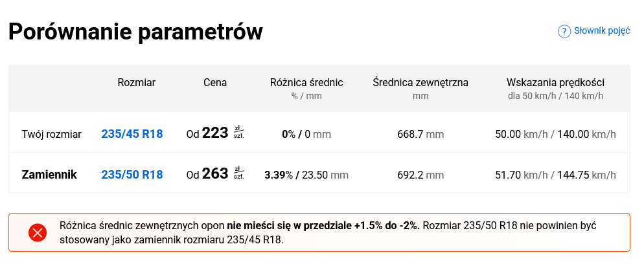
Task: Click the 51.70 km/h speed reading
Action: click(521, 175)
